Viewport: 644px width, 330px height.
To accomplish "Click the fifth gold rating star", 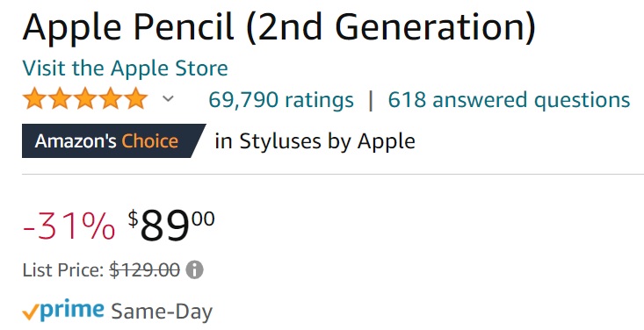I will 136,100.
